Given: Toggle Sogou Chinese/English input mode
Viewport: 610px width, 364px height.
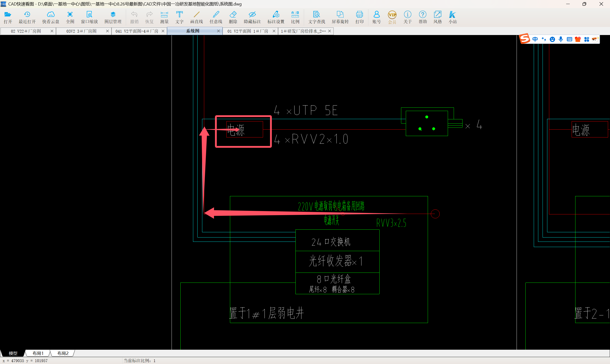Looking at the screenshot, I should pos(535,39).
